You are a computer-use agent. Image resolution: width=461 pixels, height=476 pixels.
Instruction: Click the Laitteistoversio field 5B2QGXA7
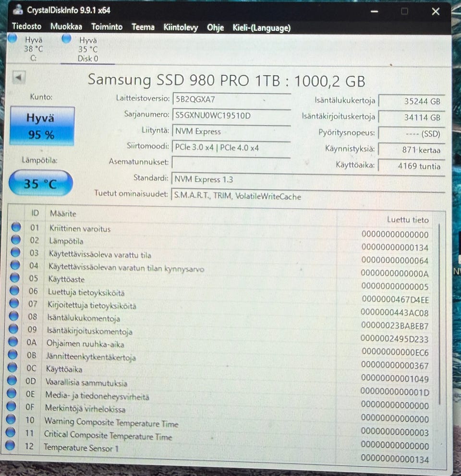(231, 99)
